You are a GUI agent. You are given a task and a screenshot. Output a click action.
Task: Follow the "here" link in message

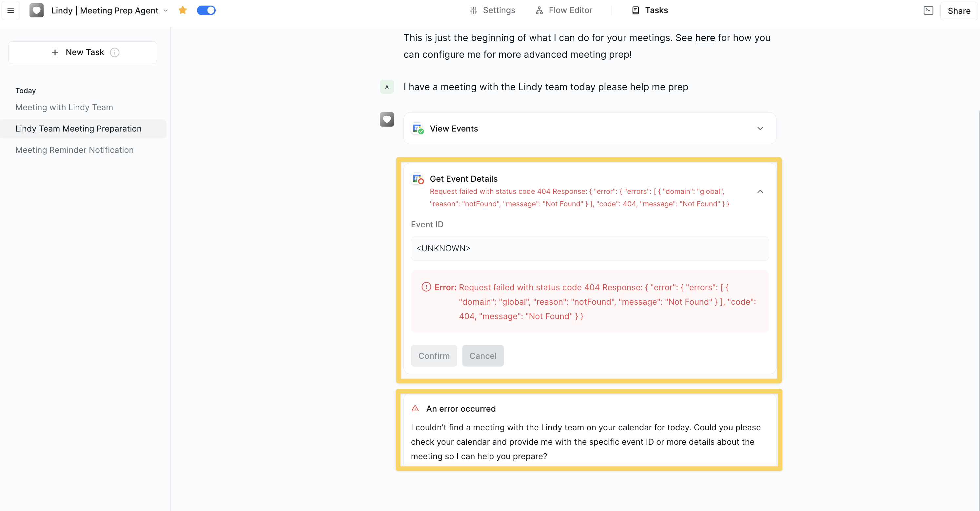pos(705,38)
